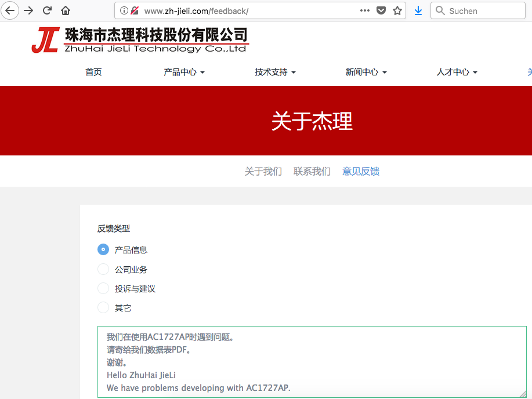The height and width of the screenshot is (399, 532).
Task: Click the line '我们在使用AC1727AP时遇到问题。'
Action: [171, 337]
